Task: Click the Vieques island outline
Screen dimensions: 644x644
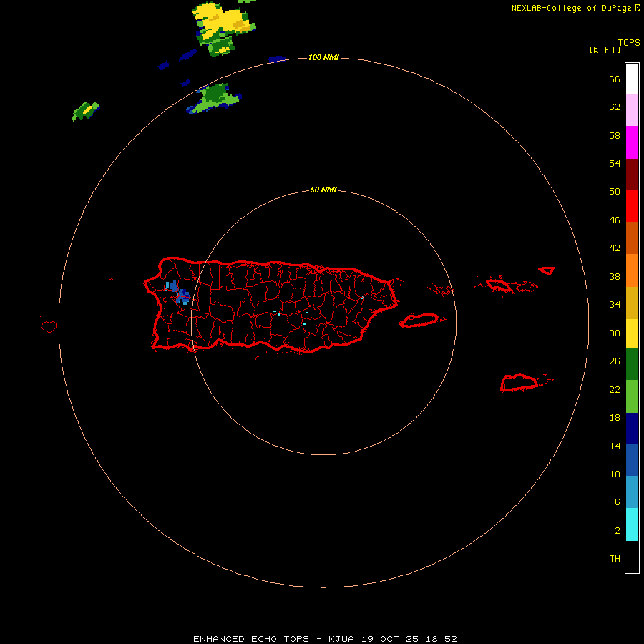Action: [x=422, y=321]
